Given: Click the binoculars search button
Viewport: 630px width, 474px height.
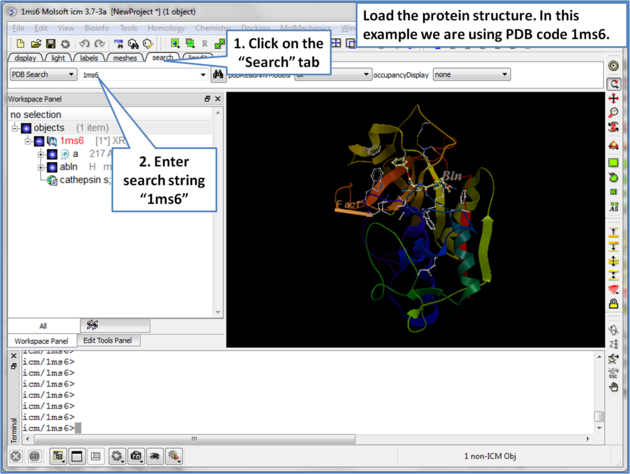Looking at the screenshot, I should (x=218, y=75).
